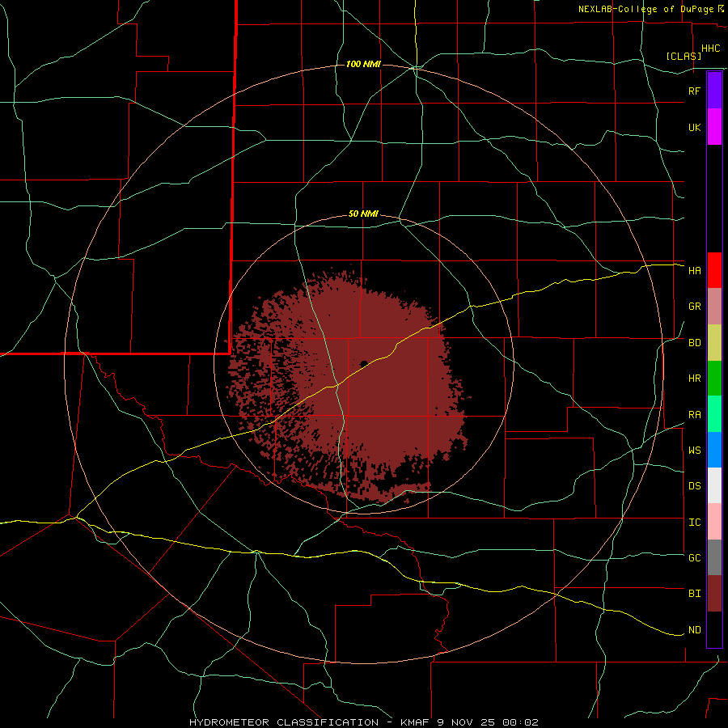
Task: Click the dark red BI swatch
Action: tap(714, 594)
